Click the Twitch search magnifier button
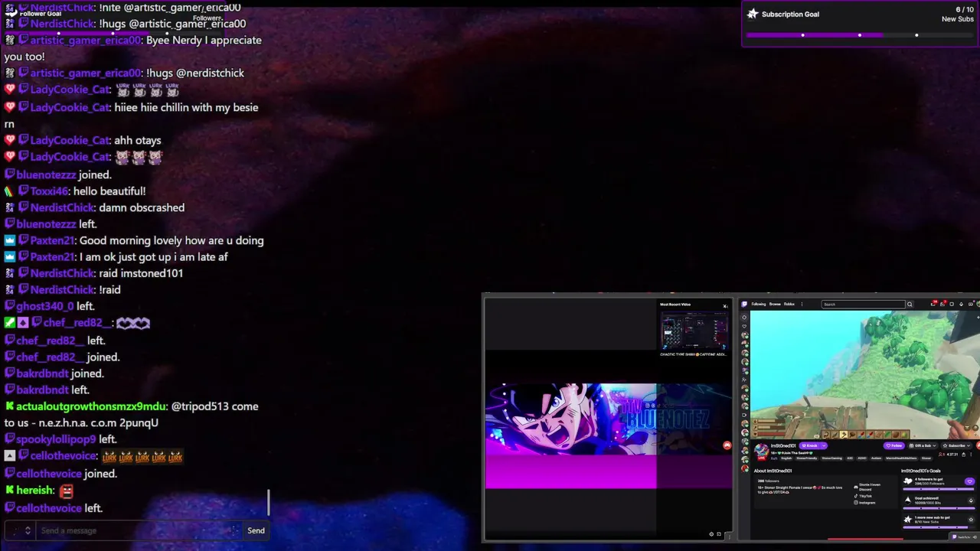Screen dimensions: 980x551 (x=910, y=304)
